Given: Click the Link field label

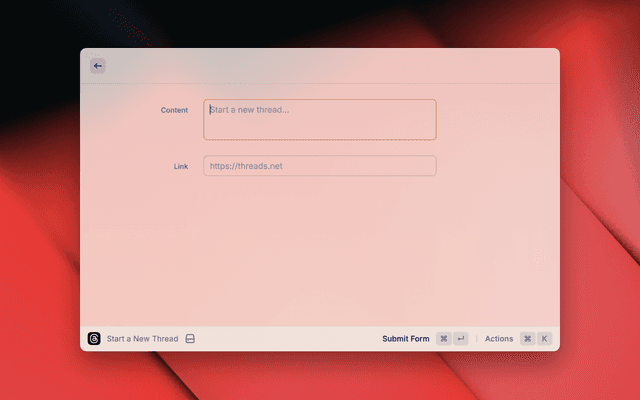Looking at the screenshot, I should point(180,166).
